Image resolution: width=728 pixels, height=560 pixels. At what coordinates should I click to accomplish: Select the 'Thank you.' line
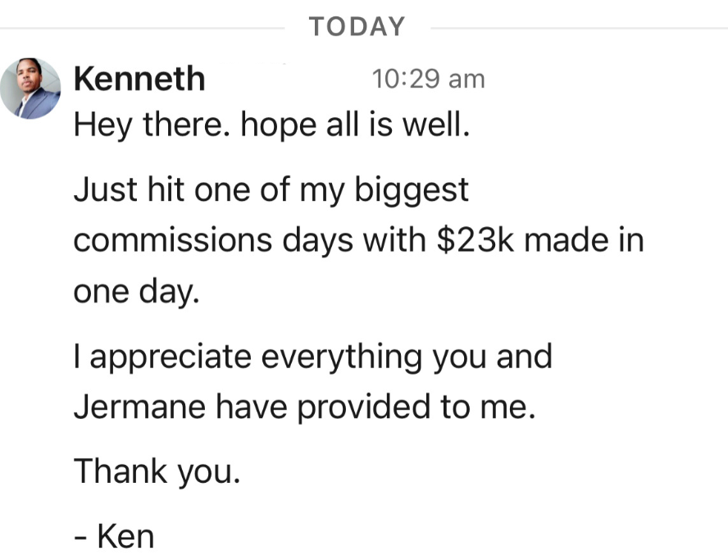[x=157, y=471]
